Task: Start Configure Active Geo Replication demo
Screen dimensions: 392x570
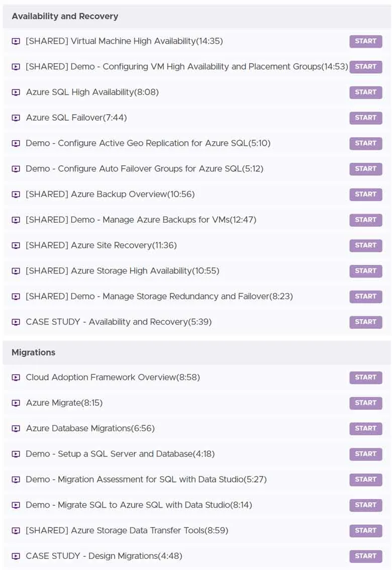Action: pos(365,143)
